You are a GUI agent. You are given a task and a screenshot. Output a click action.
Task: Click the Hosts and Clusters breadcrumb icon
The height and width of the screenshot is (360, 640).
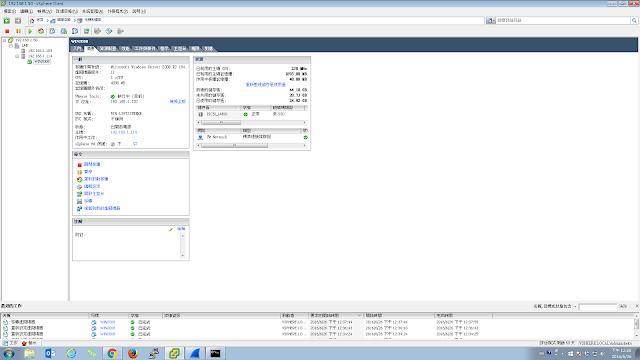(80, 20)
